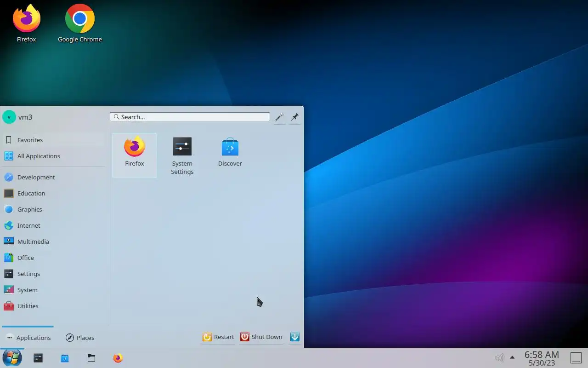Open Discover from the taskbar
The height and width of the screenshot is (368, 588).
65,358
